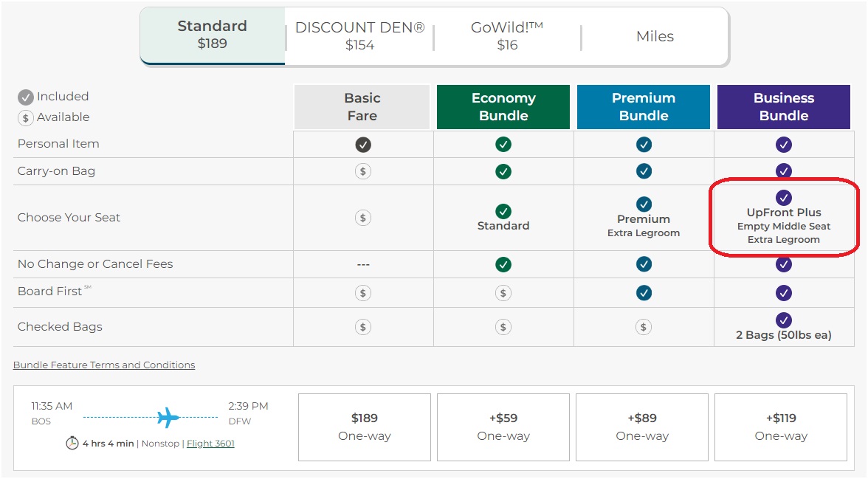The height and width of the screenshot is (479, 868).
Task: Click Business Bundle Checked Bags checkmark
Action: 783,320
